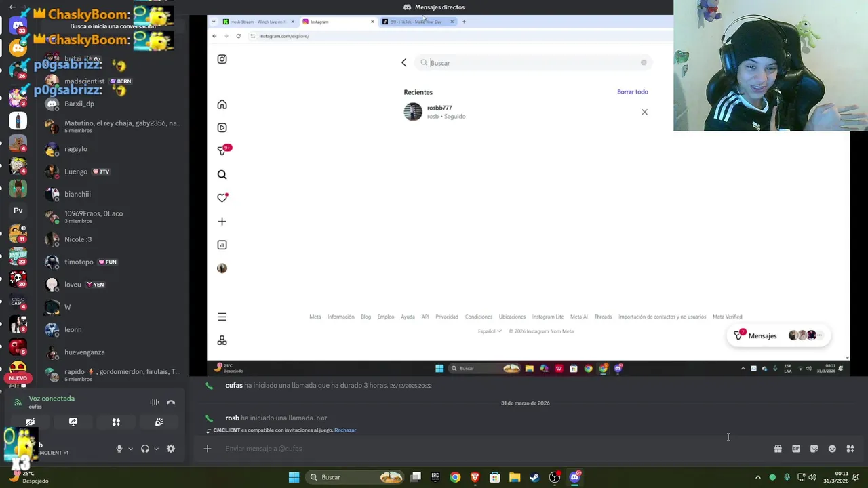Open the Español language dropdown in footer
The width and height of the screenshot is (868, 488).
pos(490,331)
